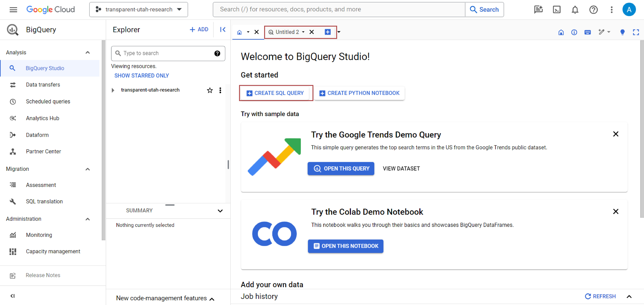The width and height of the screenshot is (644, 305).
Task: Collapse the left navigation menu
Action: click(x=12, y=296)
